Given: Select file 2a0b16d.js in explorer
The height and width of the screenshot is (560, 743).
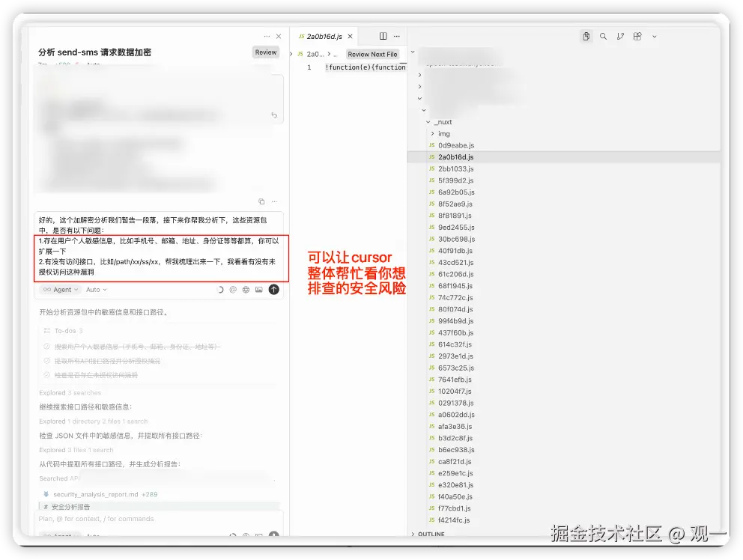Looking at the screenshot, I should [x=455, y=156].
